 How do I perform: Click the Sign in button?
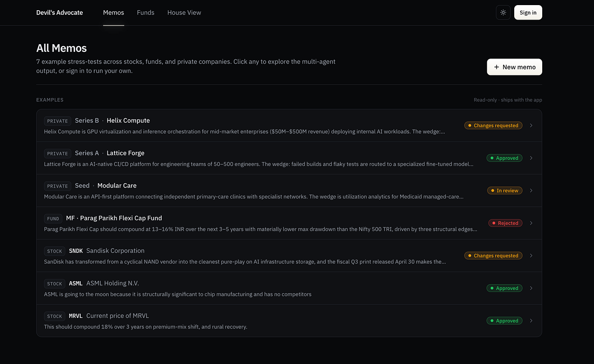[x=528, y=13]
